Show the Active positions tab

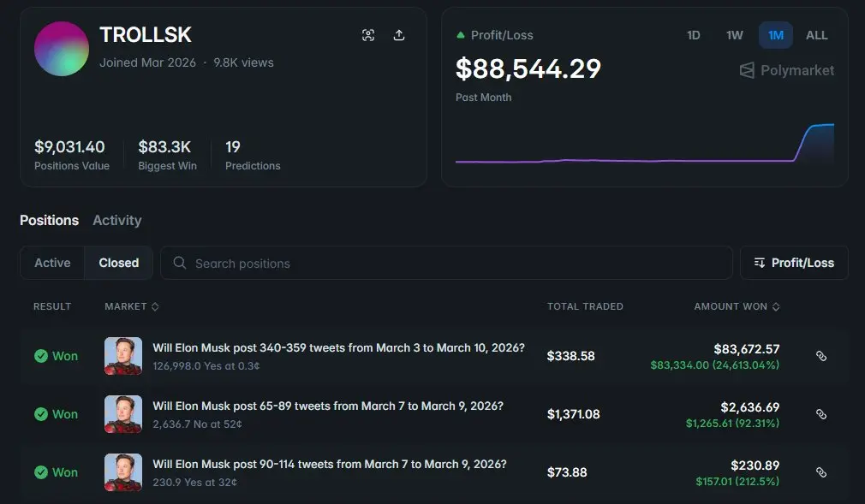(52, 263)
